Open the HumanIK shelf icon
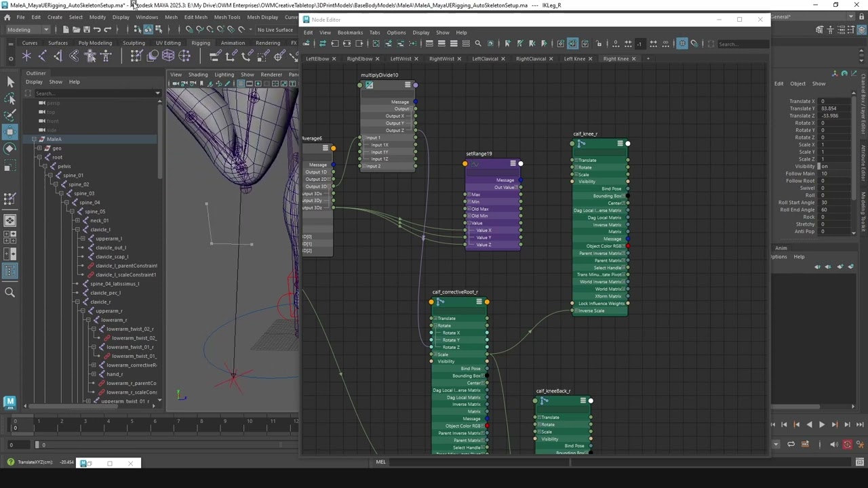The image size is (868, 488). (x=106, y=56)
